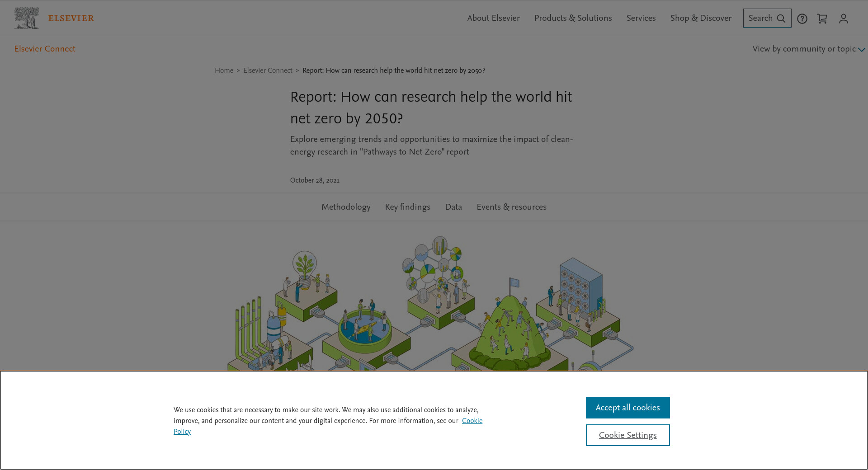This screenshot has width=868, height=470.
Task: Jump to the Key findings section
Action: [x=407, y=207]
